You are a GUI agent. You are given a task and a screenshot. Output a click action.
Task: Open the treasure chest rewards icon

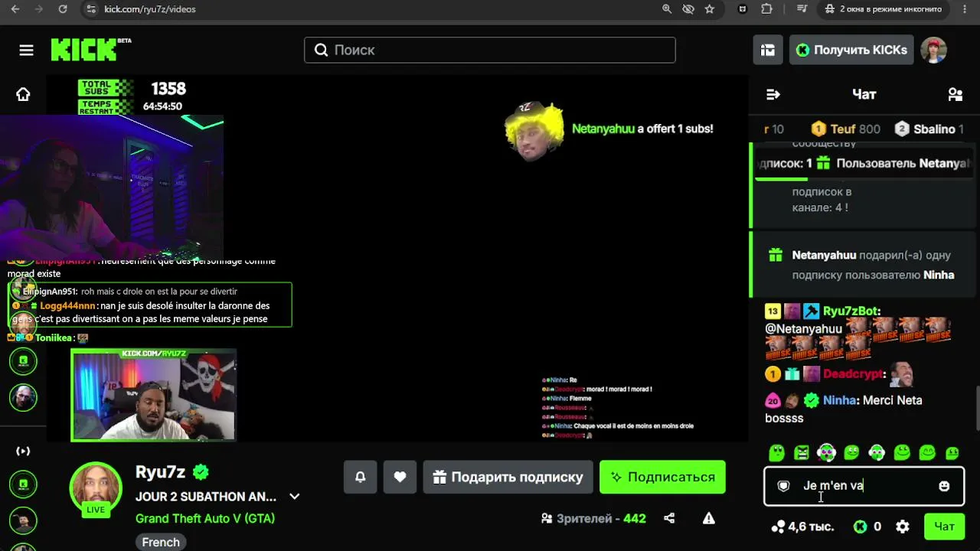click(x=768, y=50)
